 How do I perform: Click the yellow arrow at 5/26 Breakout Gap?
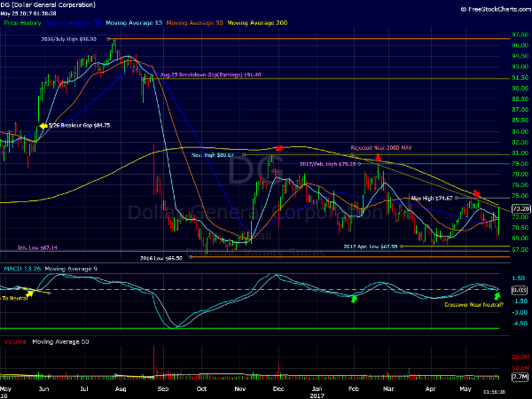(x=43, y=126)
